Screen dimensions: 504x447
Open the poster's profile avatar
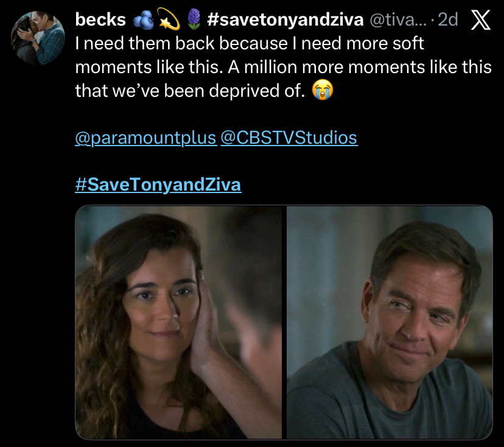[x=38, y=37]
